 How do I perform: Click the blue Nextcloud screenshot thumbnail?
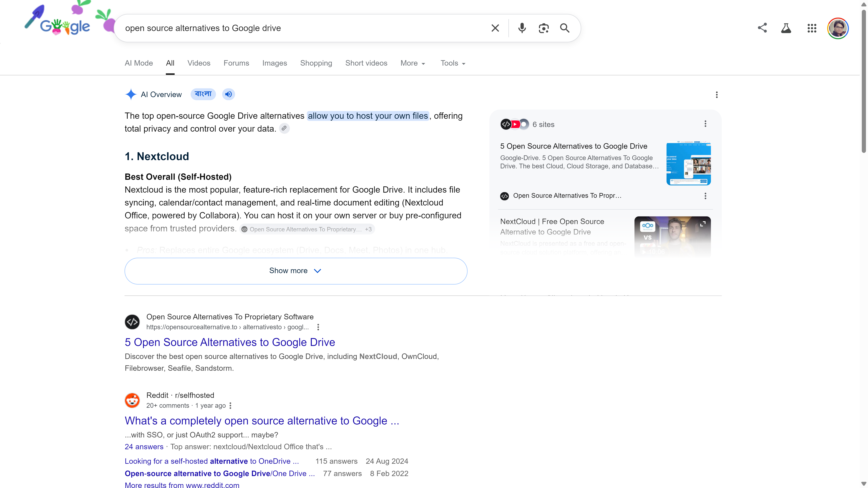688,163
